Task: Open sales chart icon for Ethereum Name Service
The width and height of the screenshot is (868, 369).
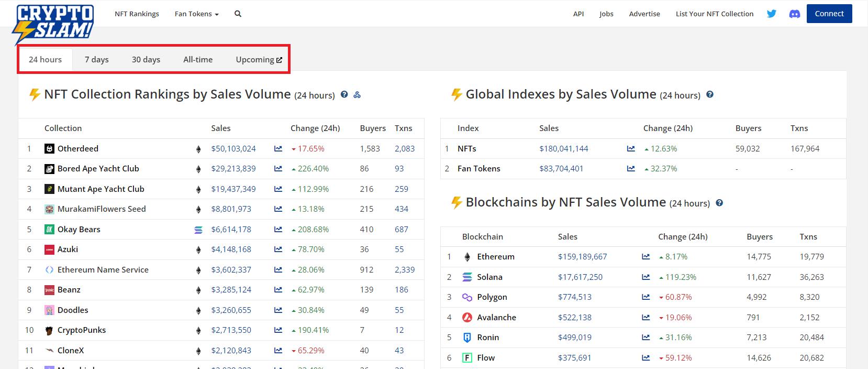Action: coord(278,270)
